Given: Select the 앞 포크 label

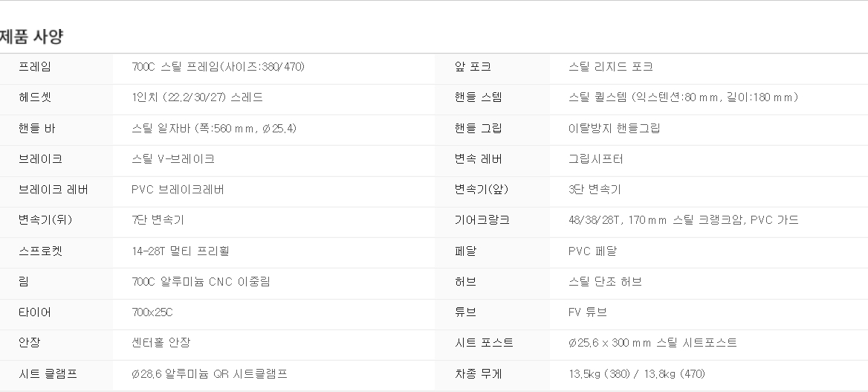Looking at the screenshot, I should (473, 66).
